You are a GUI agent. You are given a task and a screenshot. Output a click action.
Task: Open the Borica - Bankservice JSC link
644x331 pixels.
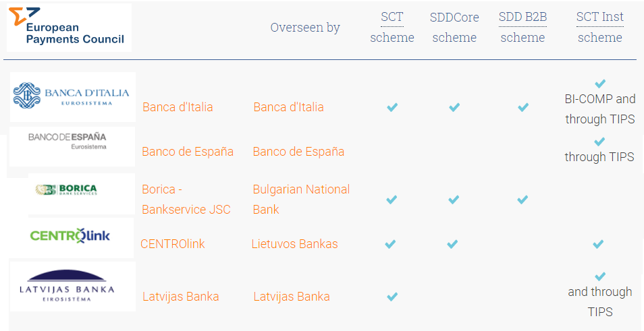click(x=186, y=200)
